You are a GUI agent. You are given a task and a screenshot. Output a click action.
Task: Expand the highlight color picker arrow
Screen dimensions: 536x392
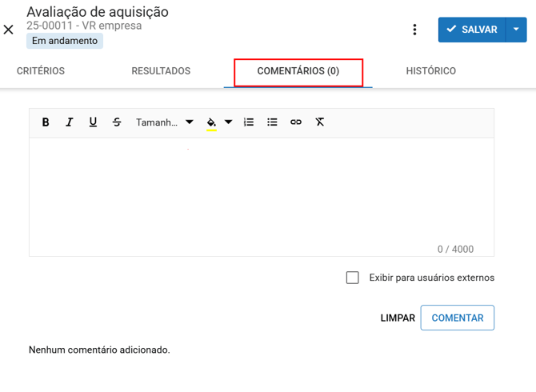(229, 122)
